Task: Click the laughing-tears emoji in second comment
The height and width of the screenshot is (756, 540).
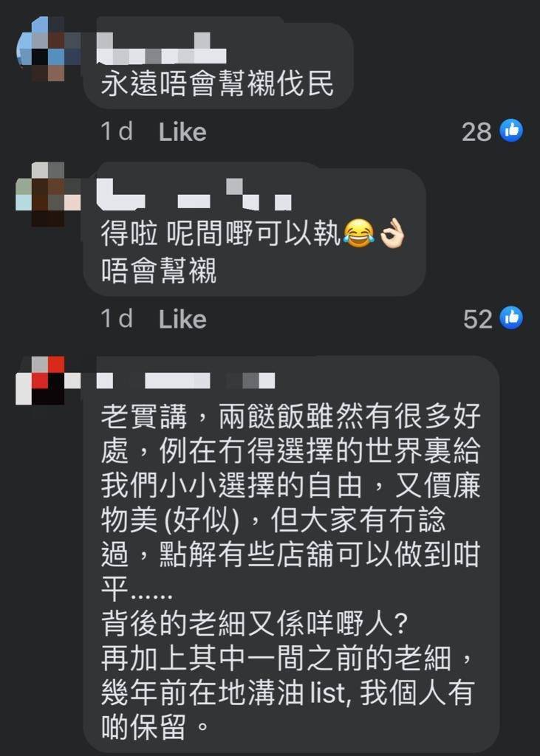Action: [x=358, y=233]
